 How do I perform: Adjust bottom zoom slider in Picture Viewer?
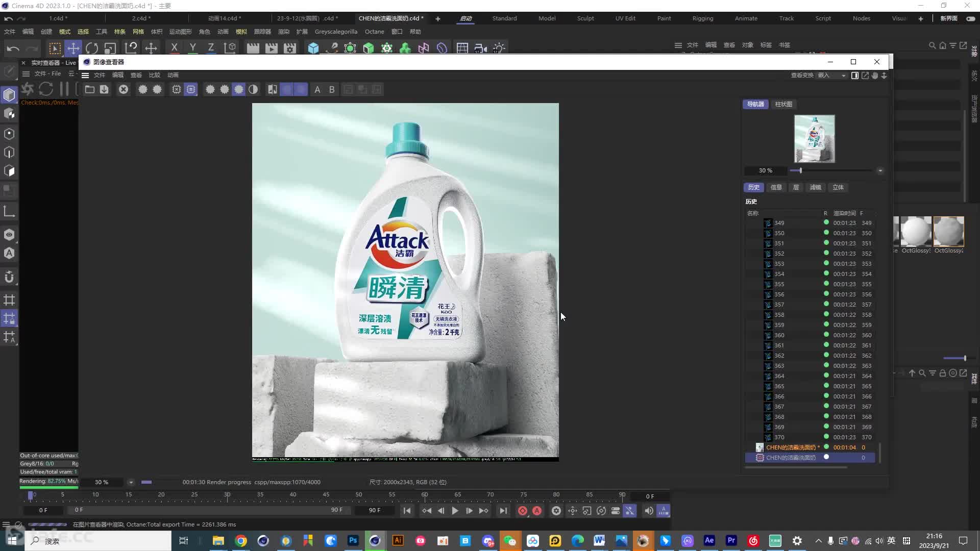click(x=146, y=482)
